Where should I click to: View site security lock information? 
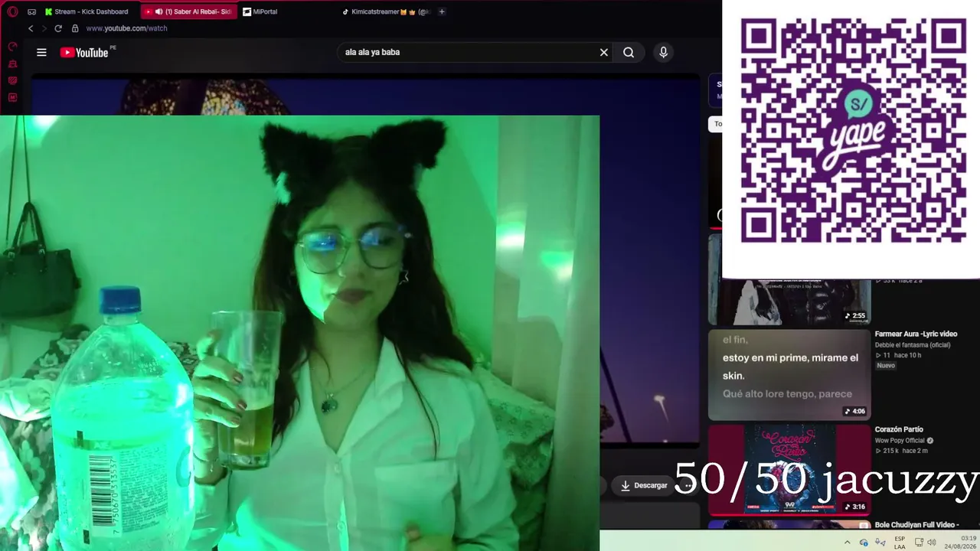coord(75,28)
